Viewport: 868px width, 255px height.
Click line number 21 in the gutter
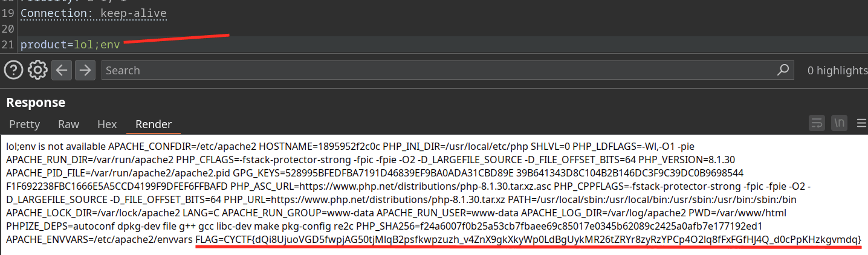pyautogui.click(x=8, y=45)
